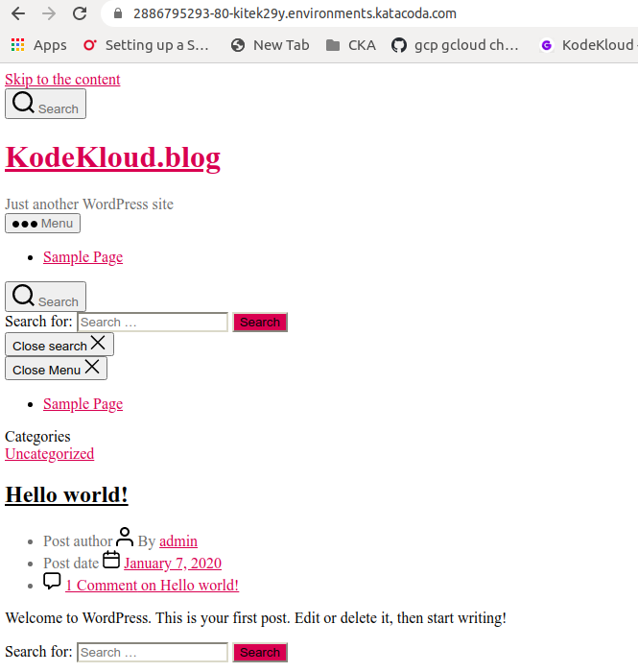The width and height of the screenshot is (638, 672).
Task: Click 'Just another WordPress site' tagline
Action: 89,204
